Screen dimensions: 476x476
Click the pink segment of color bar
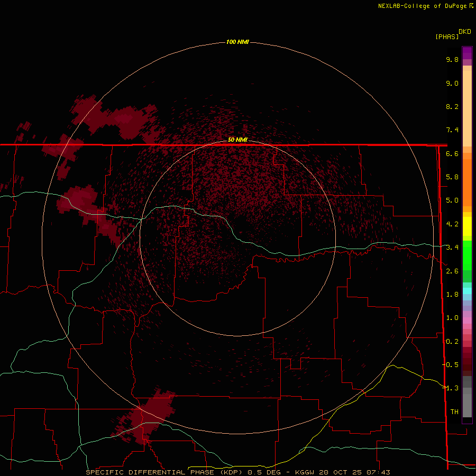point(467,321)
